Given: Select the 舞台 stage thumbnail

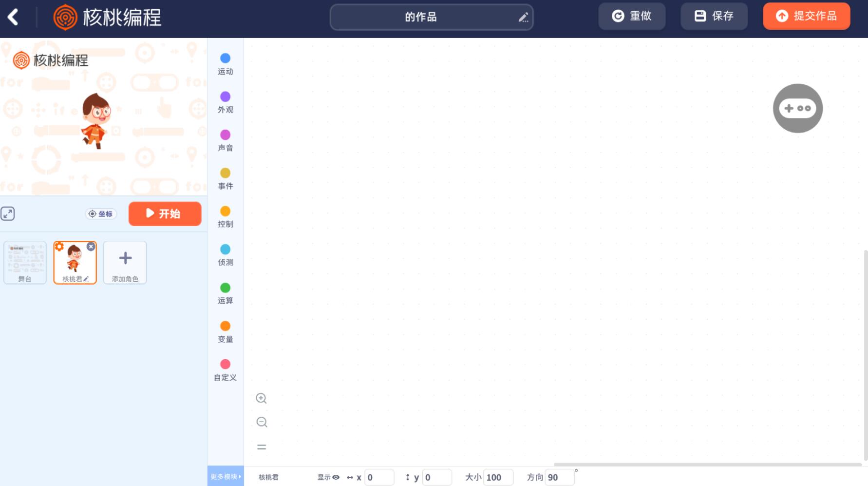Looking at the screenshot, I should pyautogui.click(x=25, y=262).
